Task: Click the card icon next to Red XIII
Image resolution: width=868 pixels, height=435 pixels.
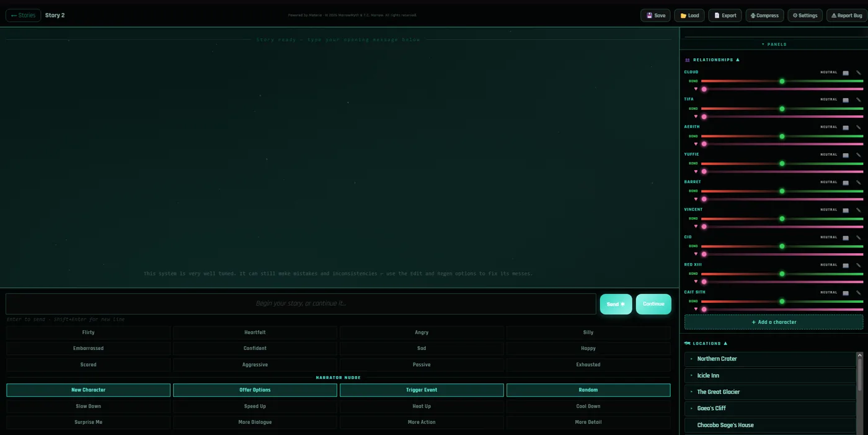Action: point(846,265)
